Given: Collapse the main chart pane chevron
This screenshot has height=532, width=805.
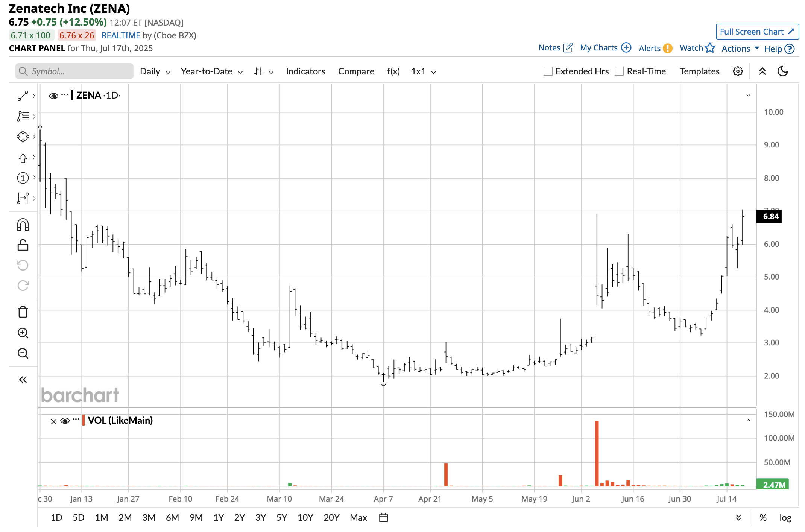Looking at the screenshot, I should [x=748, y=96].
